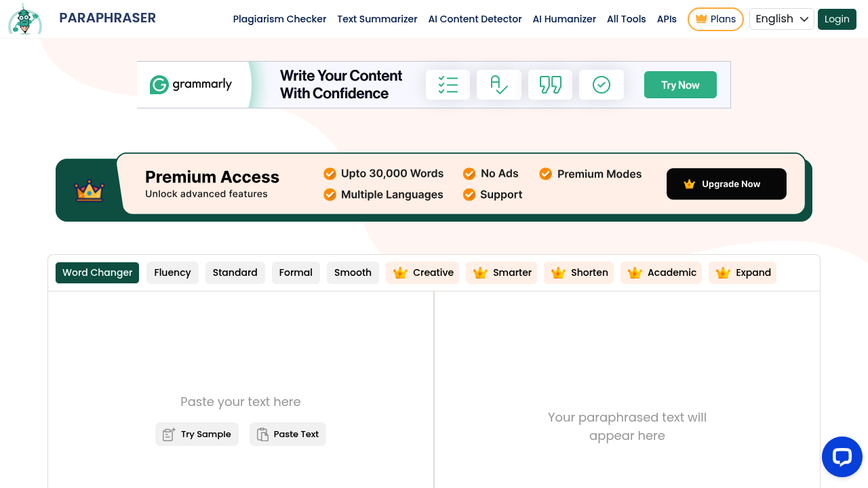Click the checkmark icon beside Support
This screenshot has width=868, height=488.
pos(469,195)
